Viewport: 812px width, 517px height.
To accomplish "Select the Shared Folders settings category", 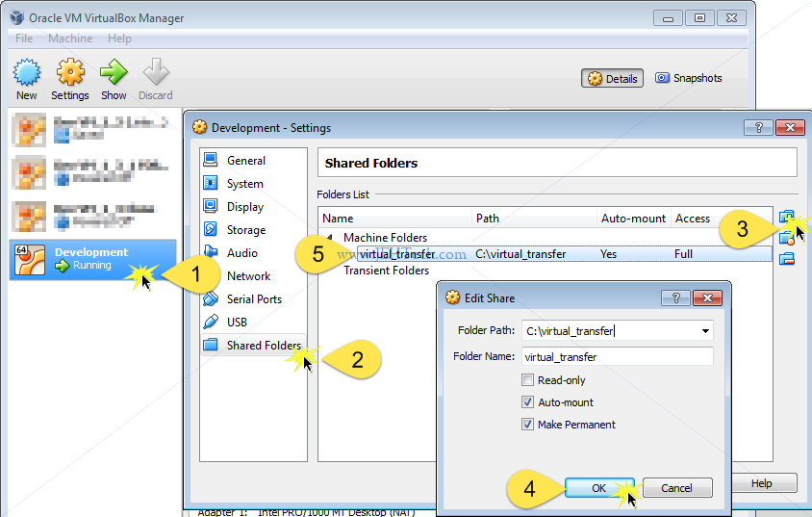I will coord(252,345).
